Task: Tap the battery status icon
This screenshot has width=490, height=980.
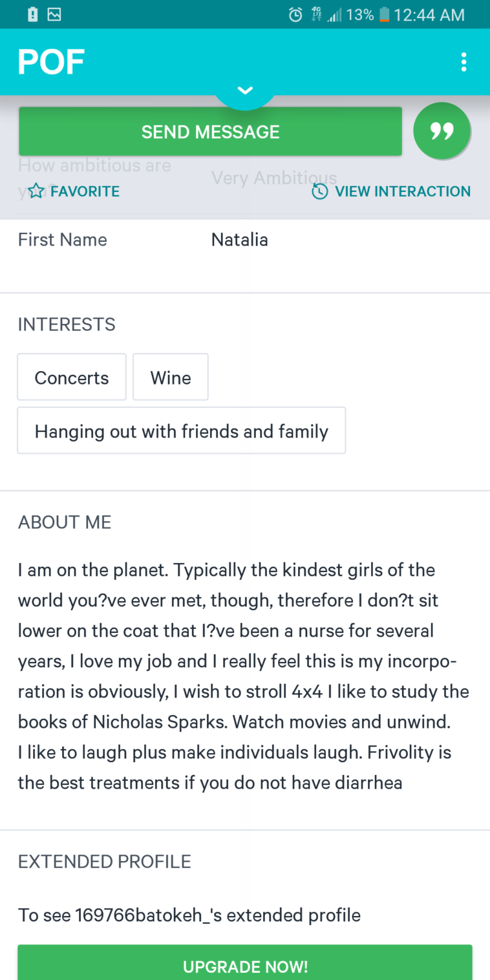Action: 385,14
